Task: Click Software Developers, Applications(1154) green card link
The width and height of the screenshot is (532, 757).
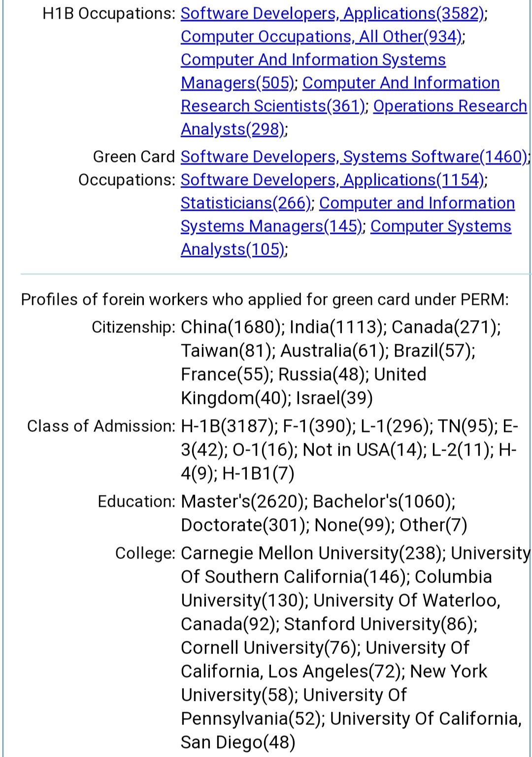Action: point(332,180)
